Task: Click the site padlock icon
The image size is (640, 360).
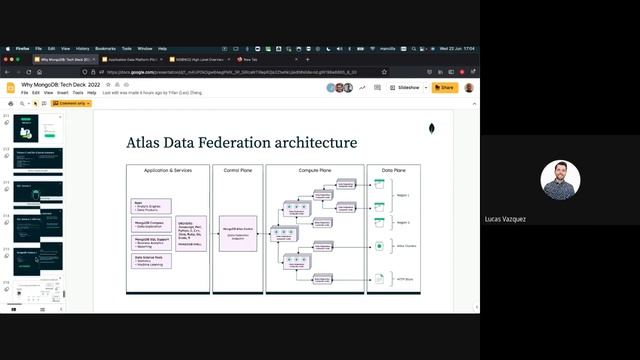Action: 93,72
